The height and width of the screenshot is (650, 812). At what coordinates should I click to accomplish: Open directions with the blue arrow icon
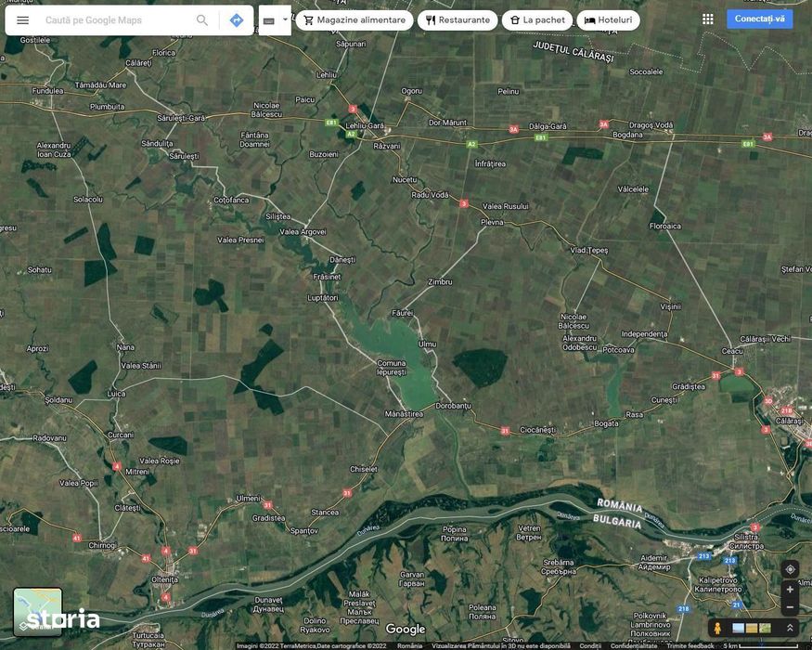[x=237, y=20]
